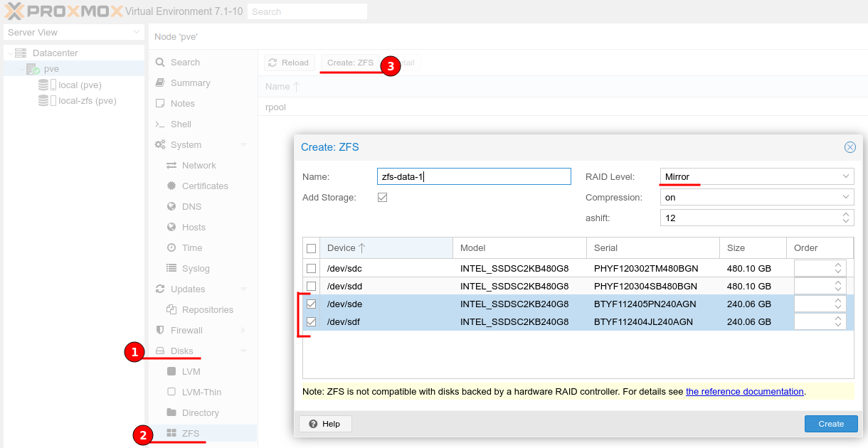The image size is (868, 448).
Task: Click the Notes icon
Action: click(x=160, y=104)
